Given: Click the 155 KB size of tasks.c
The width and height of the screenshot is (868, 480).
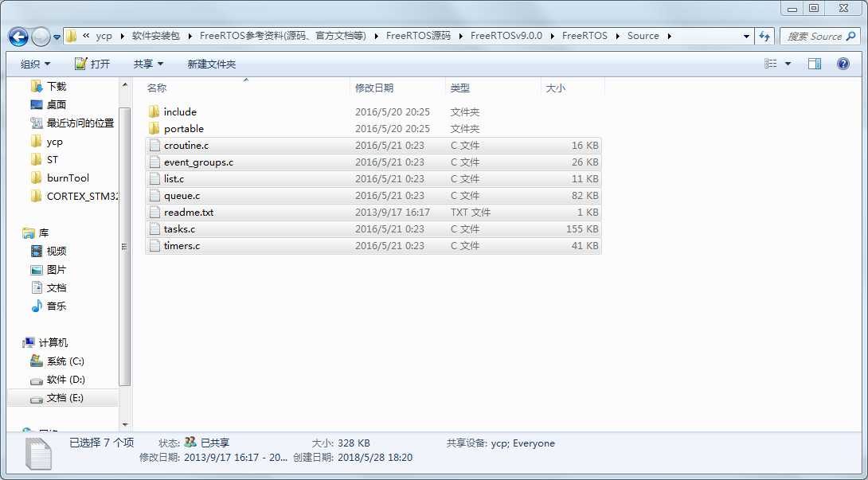Looking at the screenshot, I should 582,228.
